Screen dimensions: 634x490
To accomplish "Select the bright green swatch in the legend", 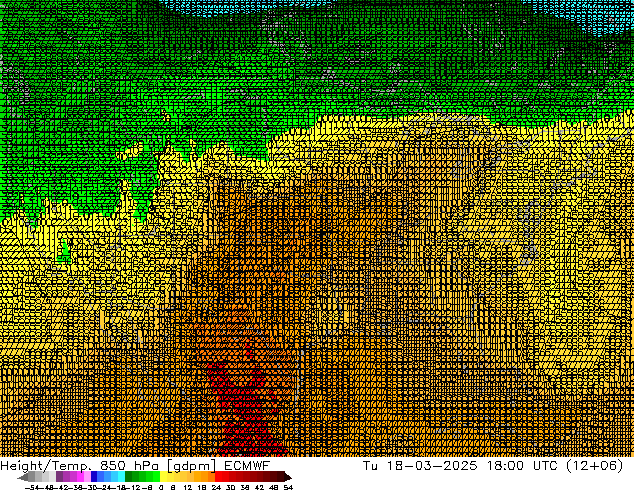I will [x=156, y=477].
